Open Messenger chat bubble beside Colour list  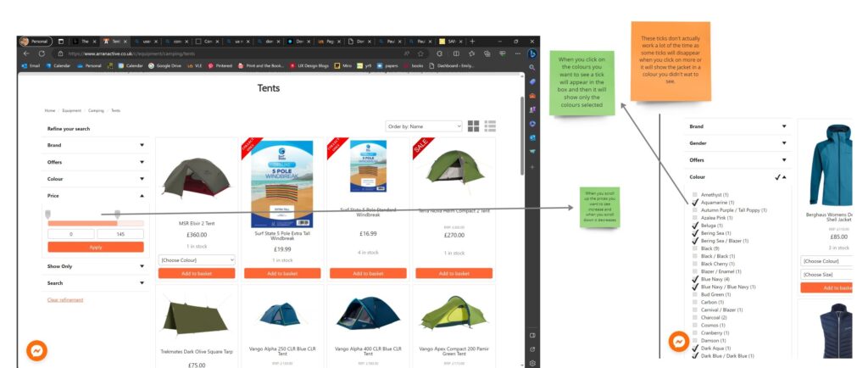[x=679, y=342]
